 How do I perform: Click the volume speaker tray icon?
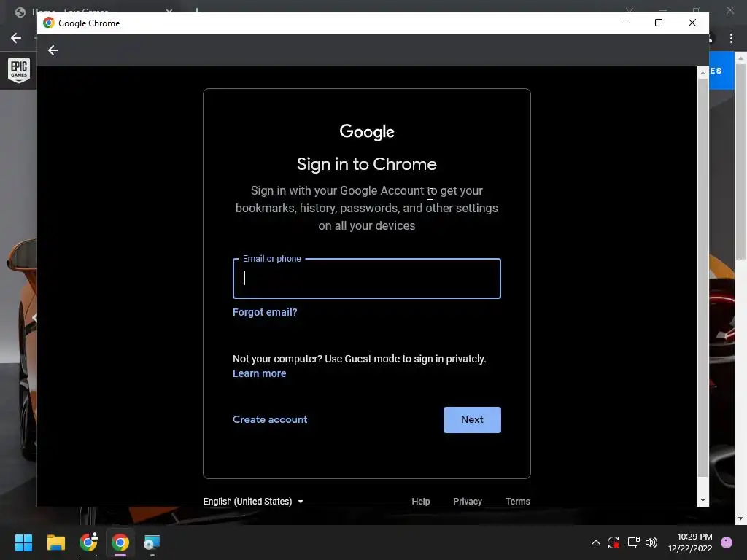click(651, 542)
